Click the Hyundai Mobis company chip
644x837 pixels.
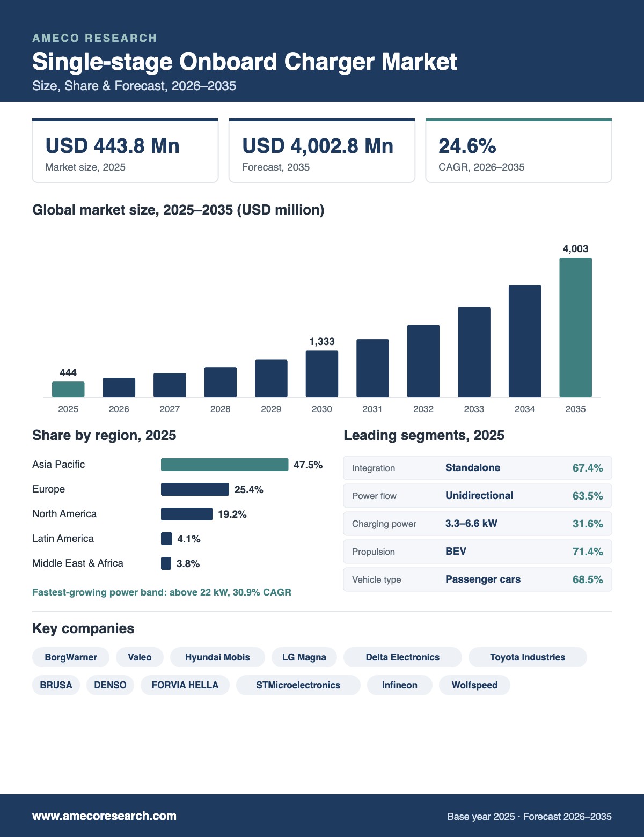point(217,657)
